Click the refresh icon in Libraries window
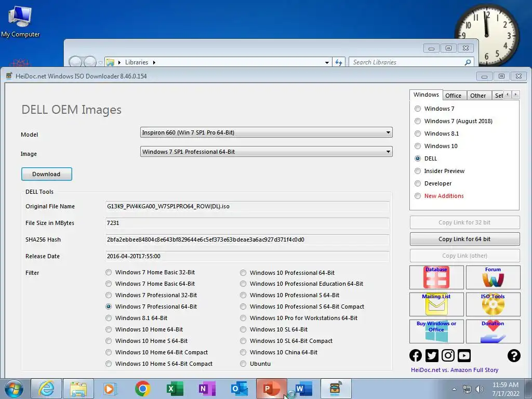 (339, 62)
